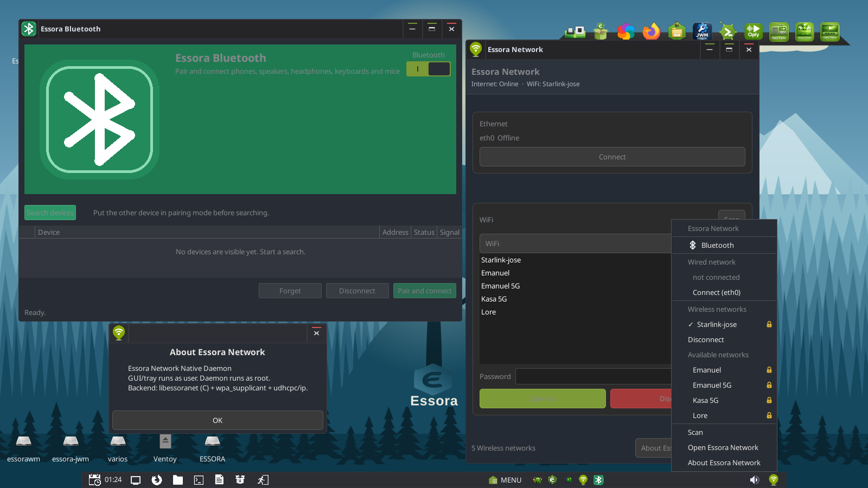Open the terminal icon in the taskbar
868x488 pixels.
[199, 480]
